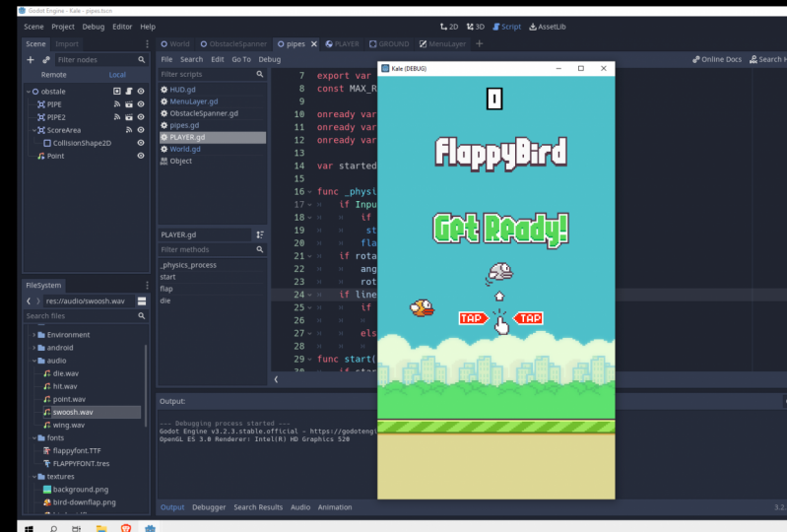This screenshot has width=787, height=532.
Task: Switch to the World scene tab
Action: click(x=175, y=44)
